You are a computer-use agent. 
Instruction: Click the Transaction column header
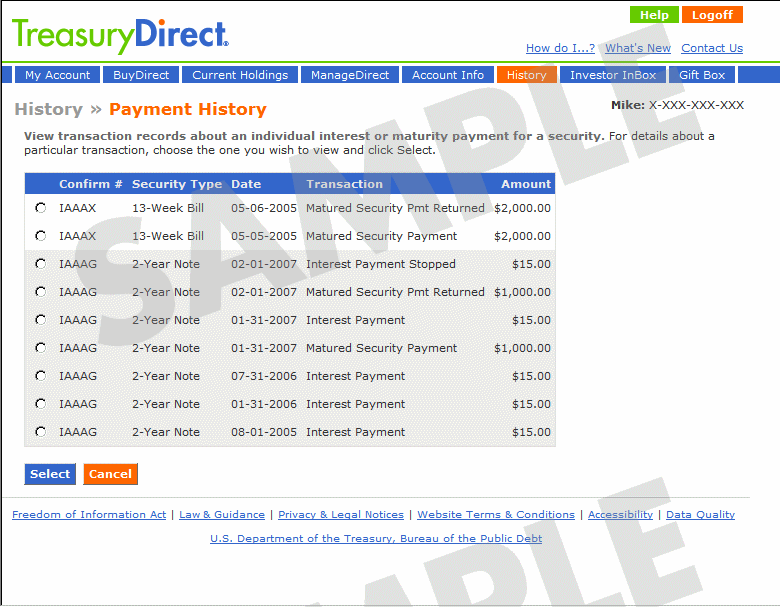point(344,184)
